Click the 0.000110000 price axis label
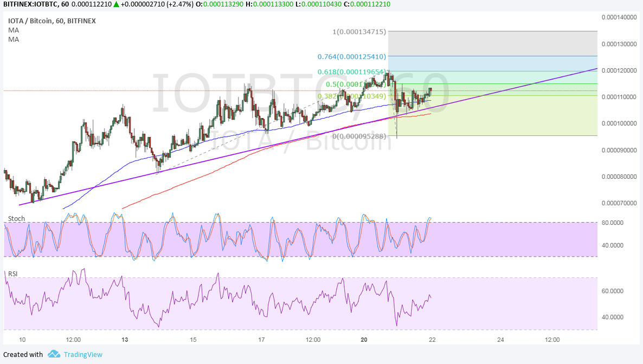 619,97
